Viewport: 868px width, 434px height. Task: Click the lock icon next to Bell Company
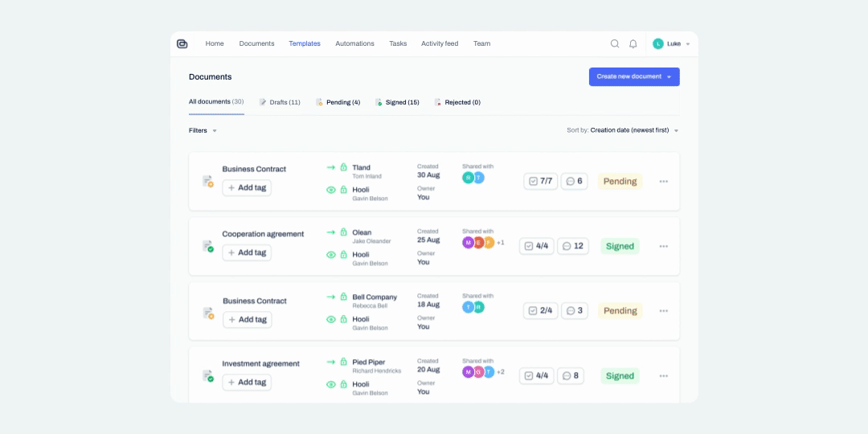[x=343, y=296]
